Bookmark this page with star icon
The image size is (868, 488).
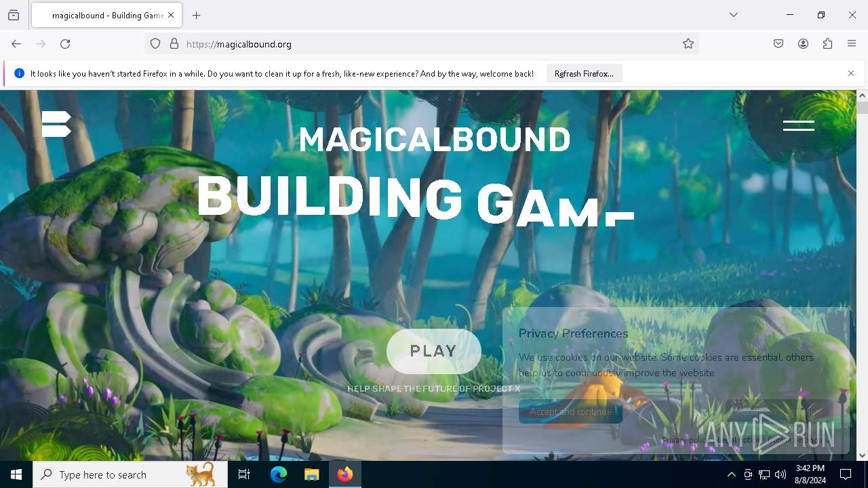(688, 44)
